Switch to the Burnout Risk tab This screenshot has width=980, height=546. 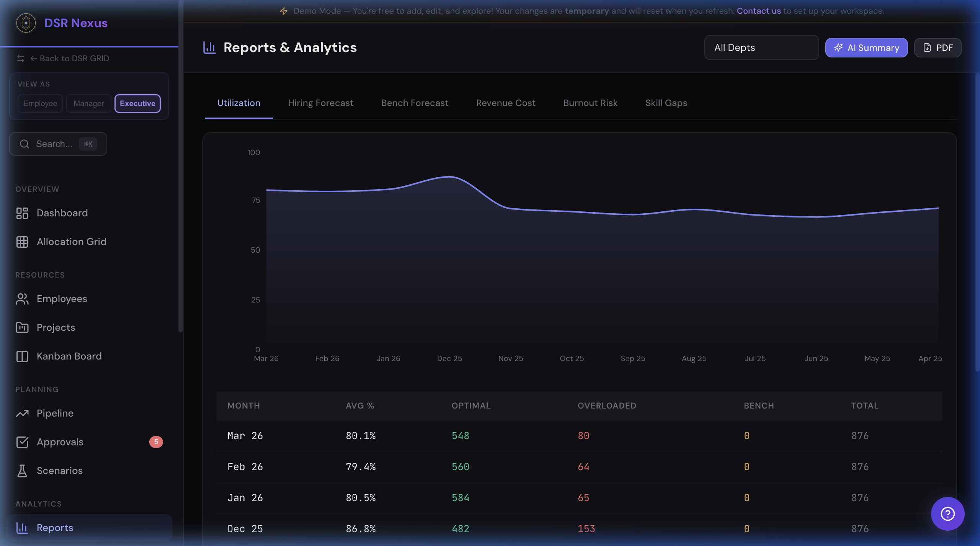pyautogui.click(x=590, y=103)
